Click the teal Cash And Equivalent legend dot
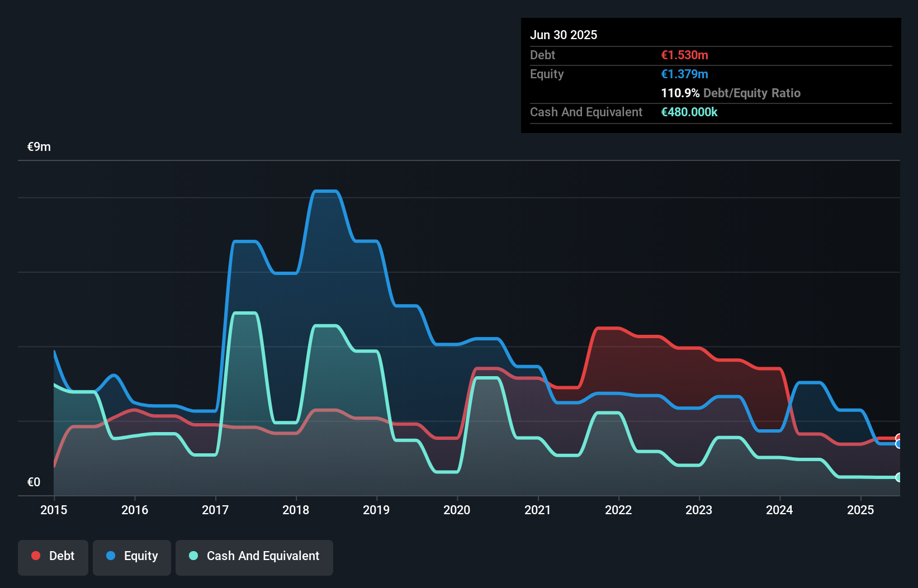Viewport: 918px width, 588px height. click(x=193, y=556)
